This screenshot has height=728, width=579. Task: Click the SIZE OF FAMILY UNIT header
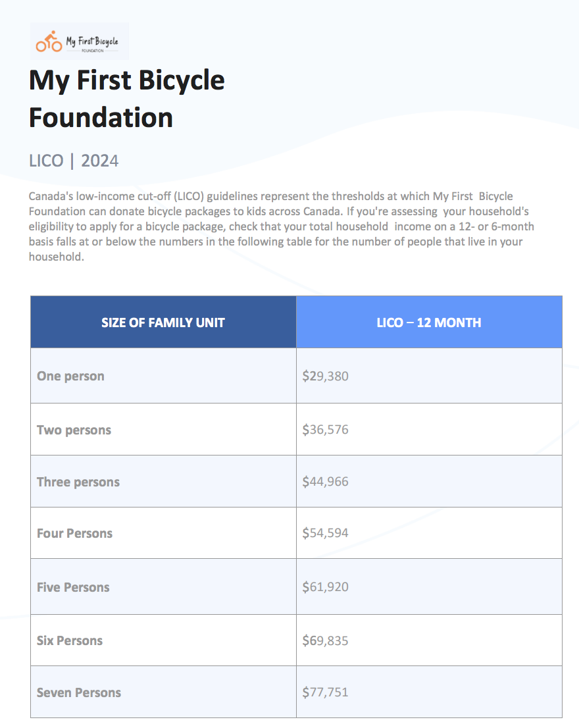click(163, 323)
